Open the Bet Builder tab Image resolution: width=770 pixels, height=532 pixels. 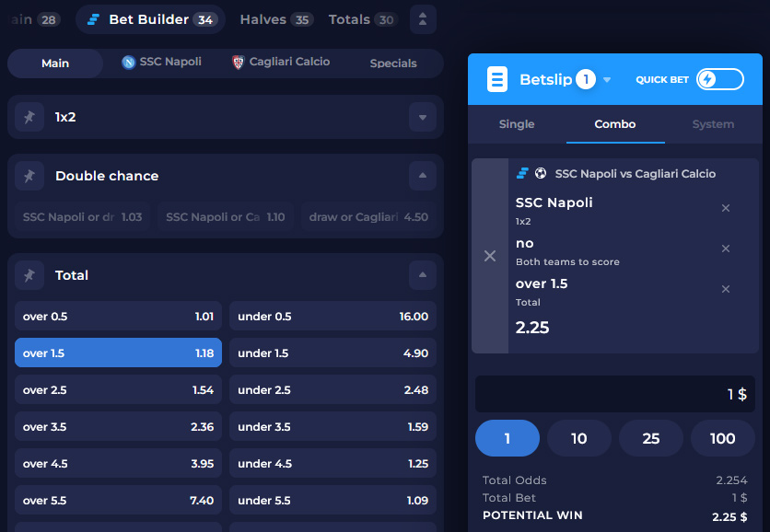pyautogui.click(x=150, y=19)
